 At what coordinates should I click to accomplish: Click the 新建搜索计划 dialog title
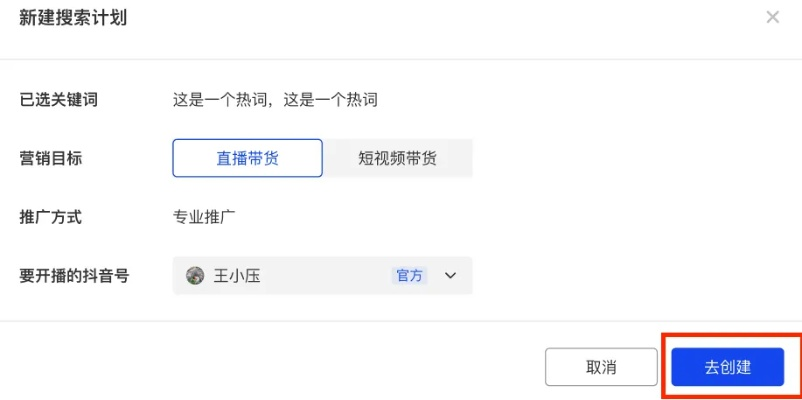coord(73,18)
